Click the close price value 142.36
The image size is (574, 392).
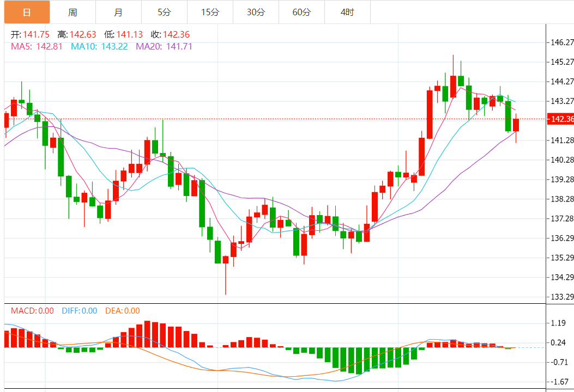pyautogui.click(x=177, y=34)
